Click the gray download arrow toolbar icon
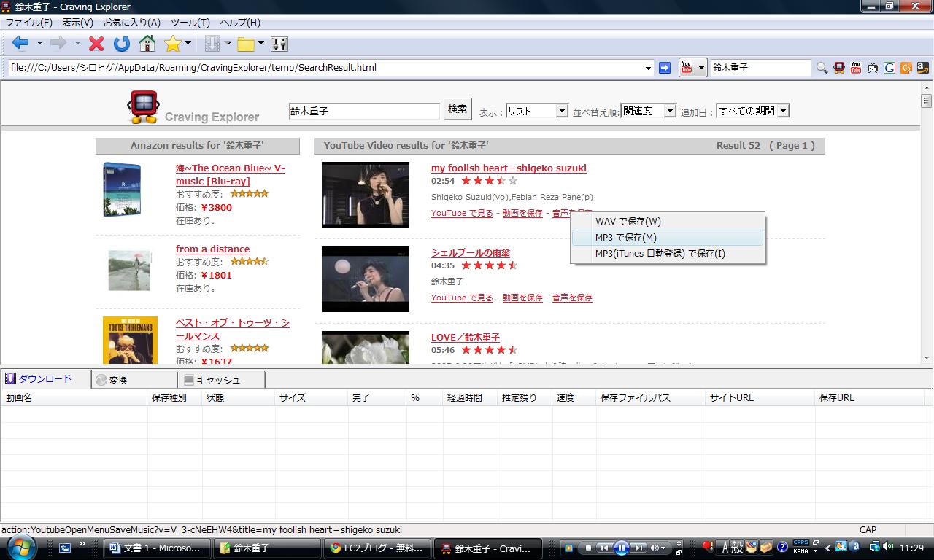Viewport: 934px width, 560px height. pyautogui.click(x=212, y=44)
